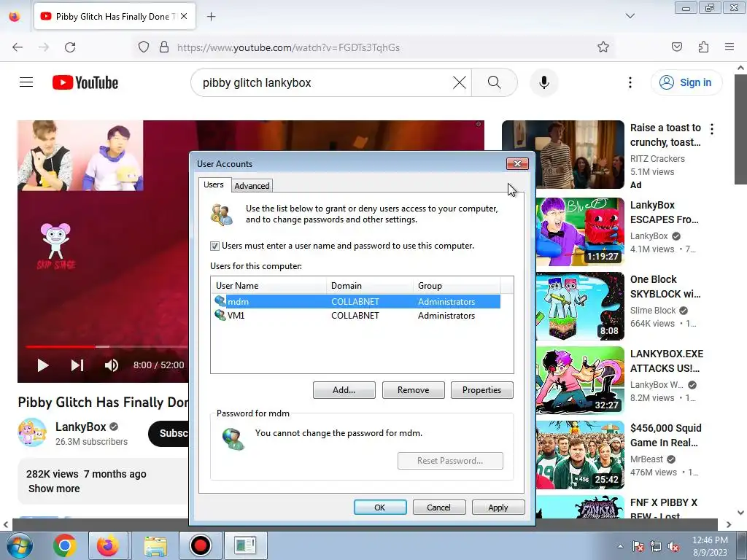Close the Pibby Glitch tab
Viewport: 747px width, 560px height.
[184, 16]
